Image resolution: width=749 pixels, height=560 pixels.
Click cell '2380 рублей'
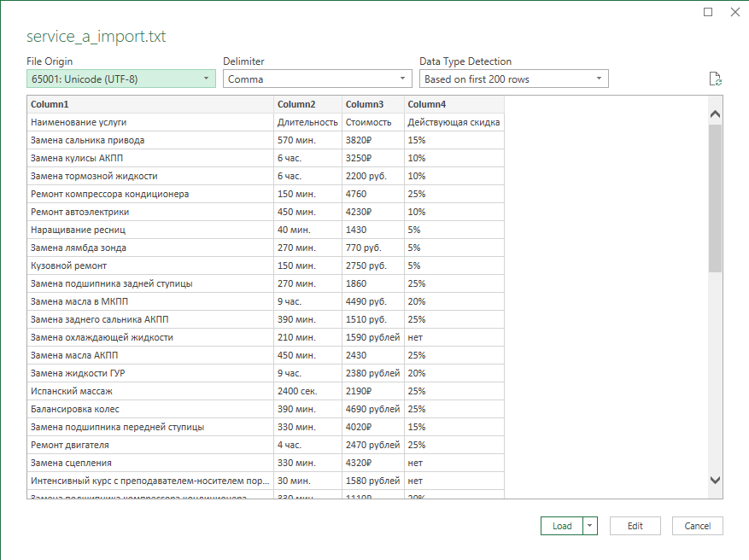coord(373,373)
